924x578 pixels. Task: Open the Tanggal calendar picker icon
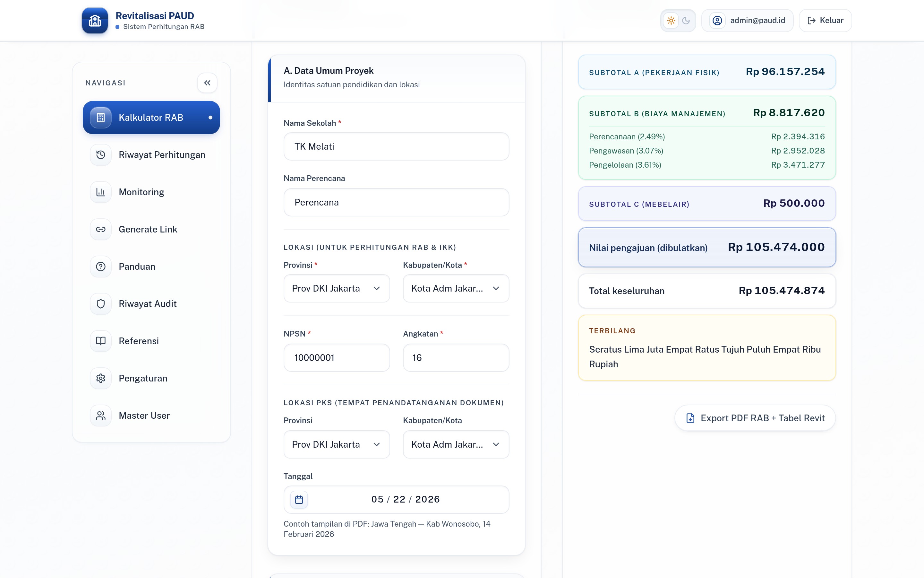[x=299, y=500]
